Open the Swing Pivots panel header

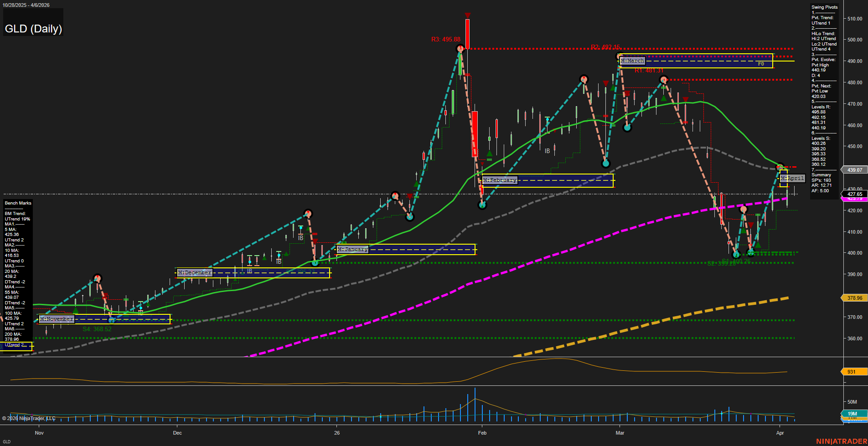[824, 7]
